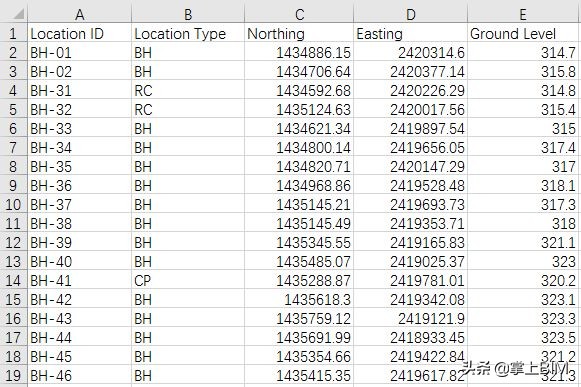Screen dimensions: 581x387
Task: Click northing value 1434706.64
Action: tap(299, 71)
